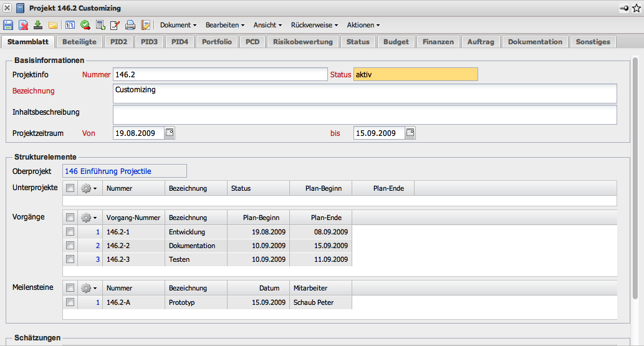Viewport: 644px width, 346px height.
Task: Click into the Inhaltsbeschreibung text field
Action: [x=365, y=115]
